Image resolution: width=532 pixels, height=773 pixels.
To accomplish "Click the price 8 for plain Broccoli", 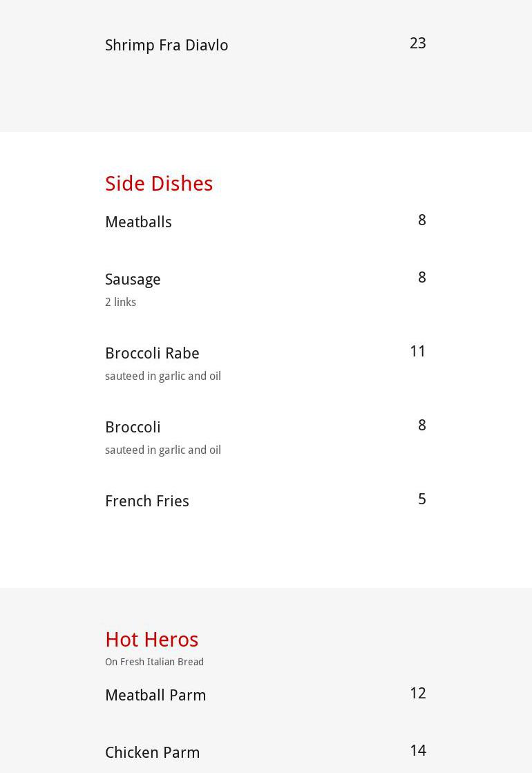I will tap(421, 426).
